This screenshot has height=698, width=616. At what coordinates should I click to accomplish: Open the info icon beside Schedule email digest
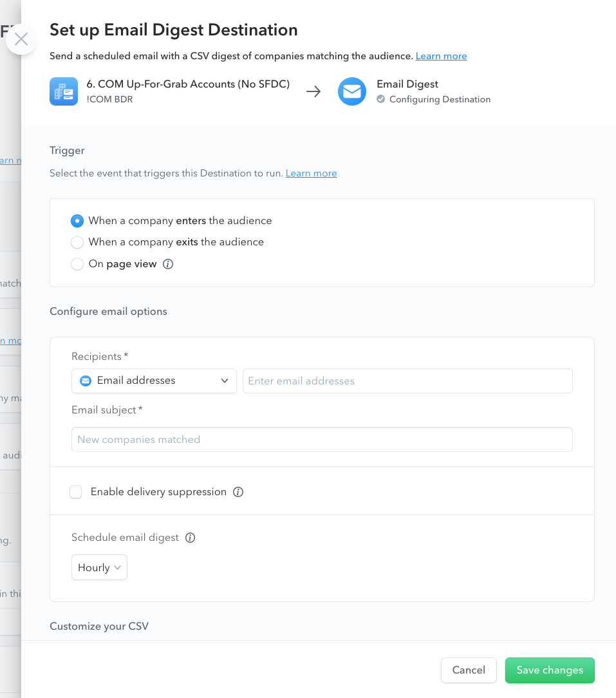[x=190, y=538]
